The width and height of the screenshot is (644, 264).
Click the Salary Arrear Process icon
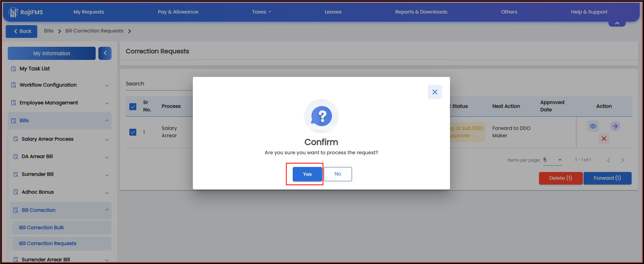click(16, 139)
